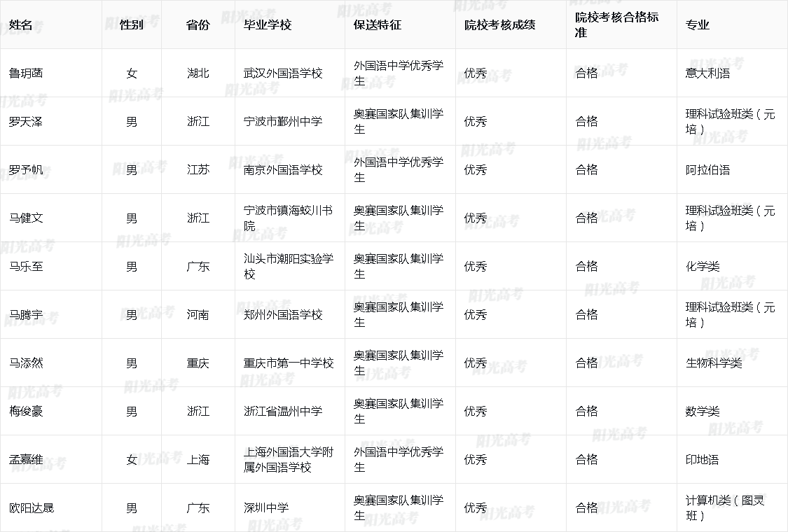Click the province 湖北

click(x=198, y=73)
